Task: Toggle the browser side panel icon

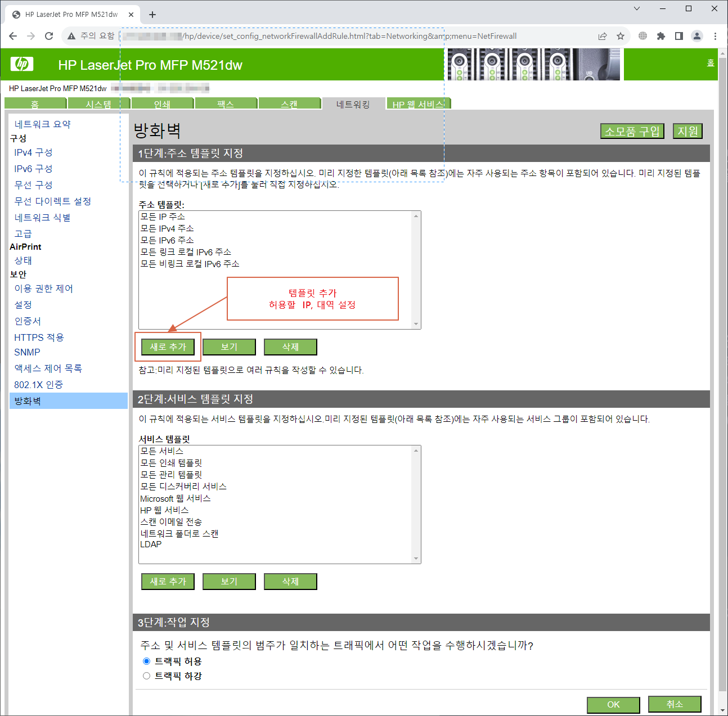Action: pyautogui.click(x=679, y=36)
